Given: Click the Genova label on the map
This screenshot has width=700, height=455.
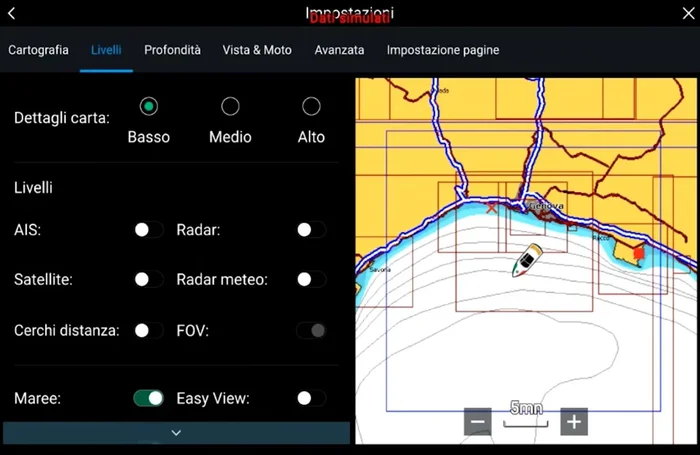Looking at the screenshot, I should [546, 206].
